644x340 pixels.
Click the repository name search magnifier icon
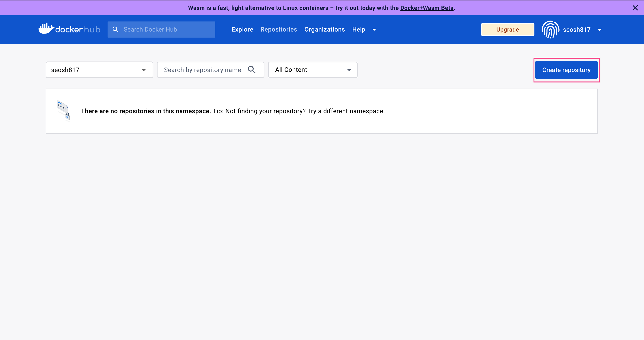click(251, 70)
